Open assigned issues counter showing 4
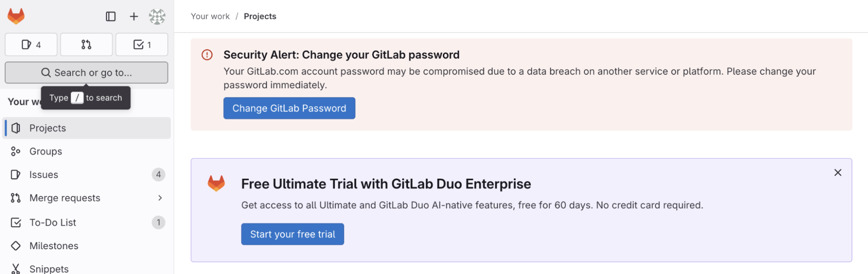 pos(31,44)
